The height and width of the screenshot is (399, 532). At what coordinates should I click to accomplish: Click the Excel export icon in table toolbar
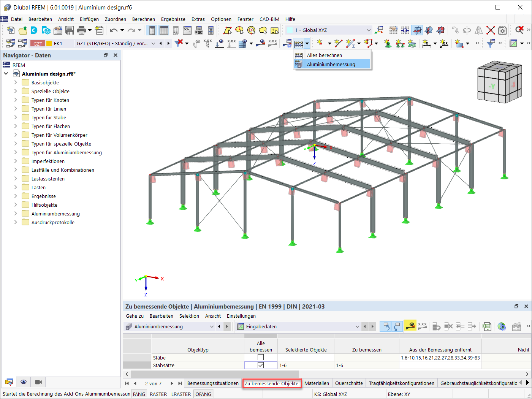(487, 326)
